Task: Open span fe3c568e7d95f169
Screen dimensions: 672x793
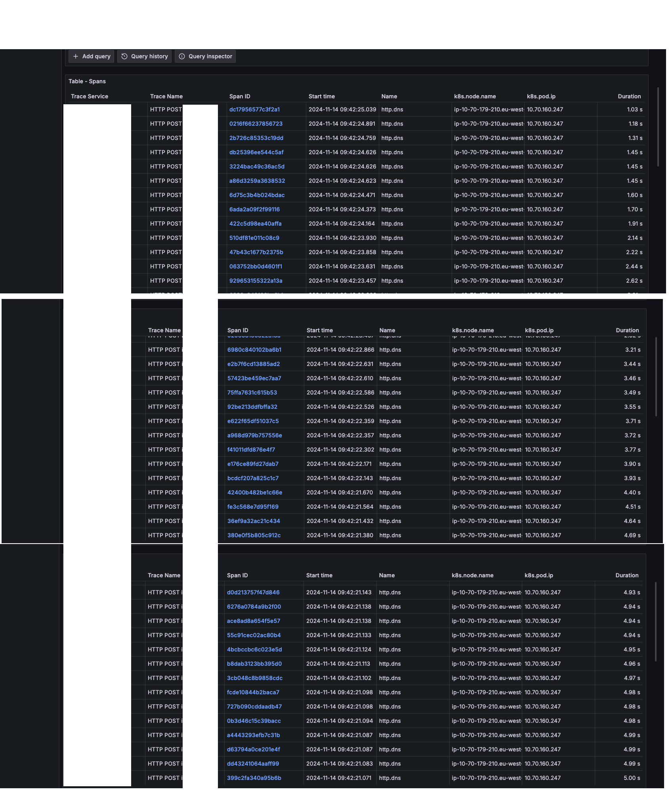Action: 253,507
